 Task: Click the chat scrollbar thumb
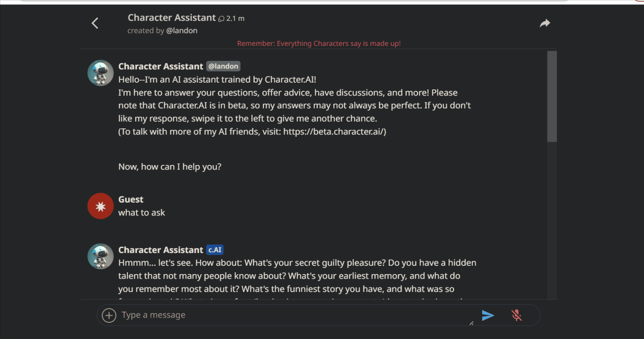click(552, 97)
